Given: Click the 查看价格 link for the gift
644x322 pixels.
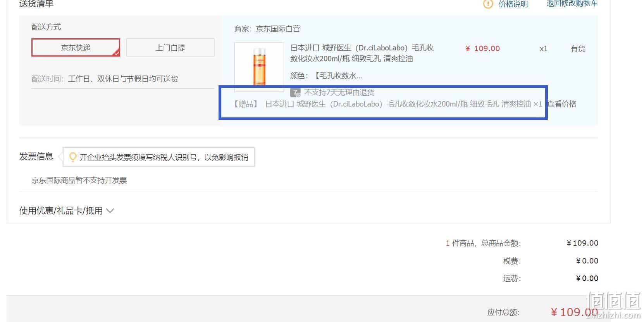Looking at the screenshot, I should pos(561,104).
